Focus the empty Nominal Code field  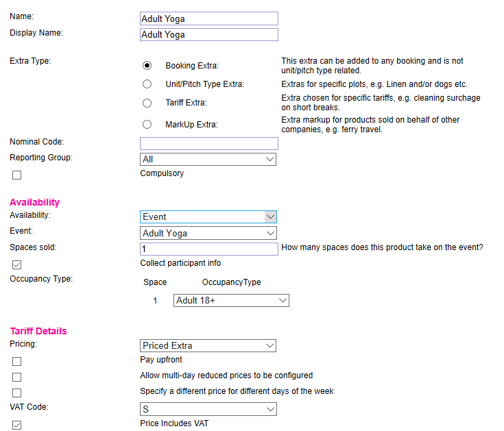point(209,143)
